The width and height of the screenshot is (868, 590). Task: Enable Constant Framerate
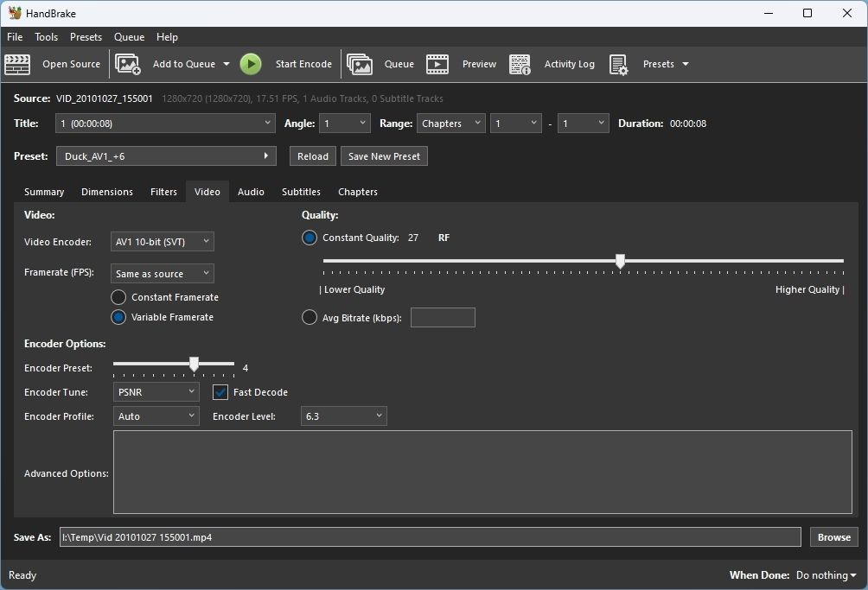(118, 296)
